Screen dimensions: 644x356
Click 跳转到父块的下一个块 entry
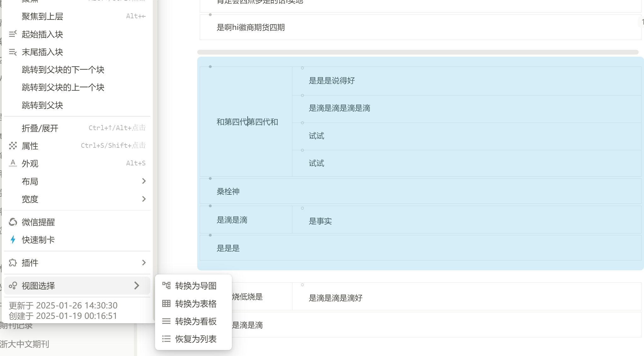63,70
